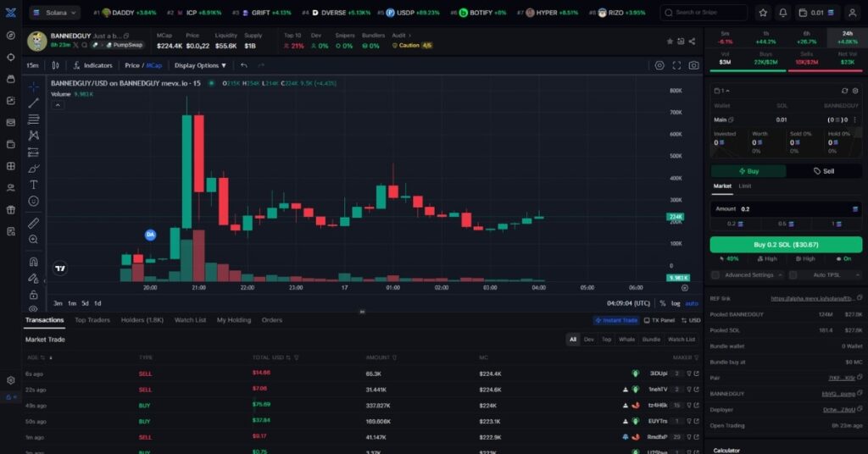Undo the last chart action
This screenshot has width=868, height=454.
click(243, 65)
